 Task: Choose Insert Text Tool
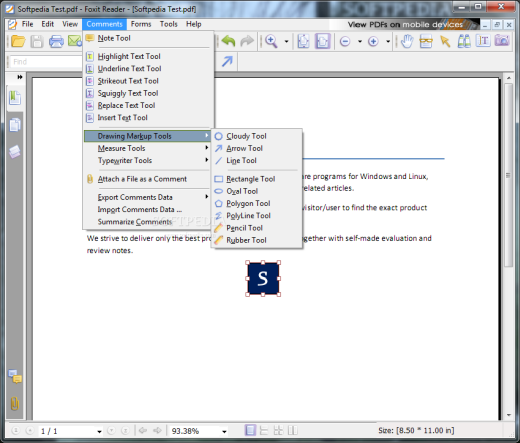[x=147, y=117]
